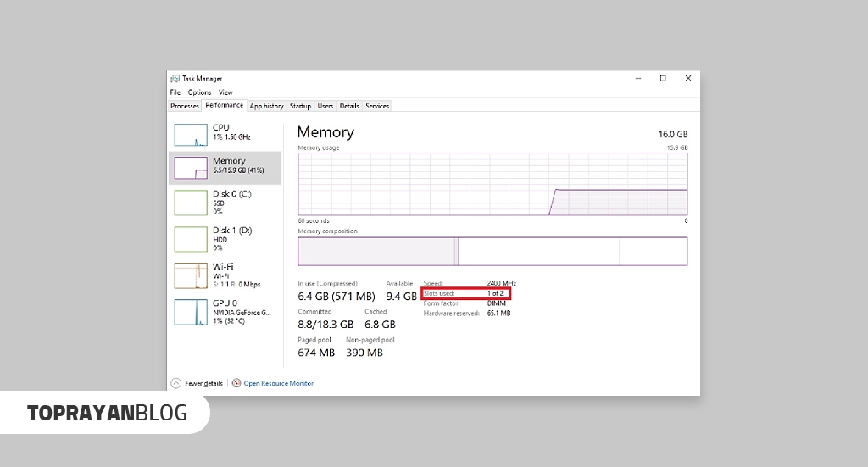Switch to the Details tab
The width and height of the screenshot is (868, 467).
(349, 106)
